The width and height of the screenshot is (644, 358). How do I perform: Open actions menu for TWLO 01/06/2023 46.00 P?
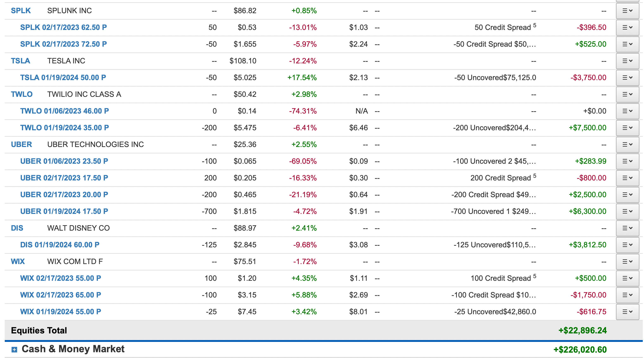coord(627,111)
